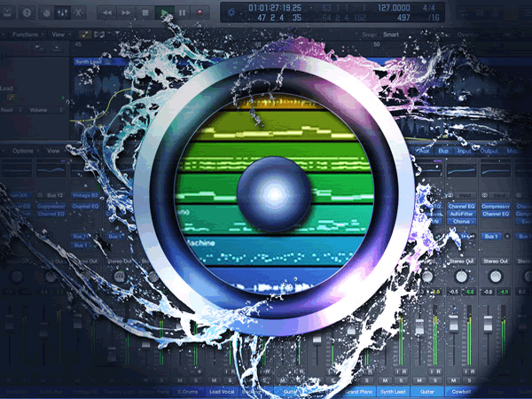Open the Vintage B3 instrument slot

coord(85,195)
